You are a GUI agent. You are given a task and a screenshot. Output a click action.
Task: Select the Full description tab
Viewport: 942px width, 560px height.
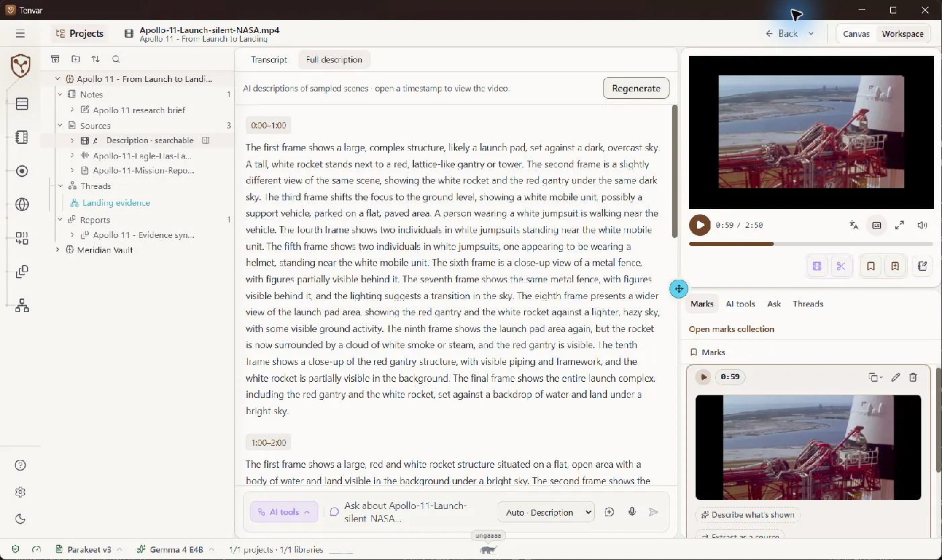pos(334,59)
